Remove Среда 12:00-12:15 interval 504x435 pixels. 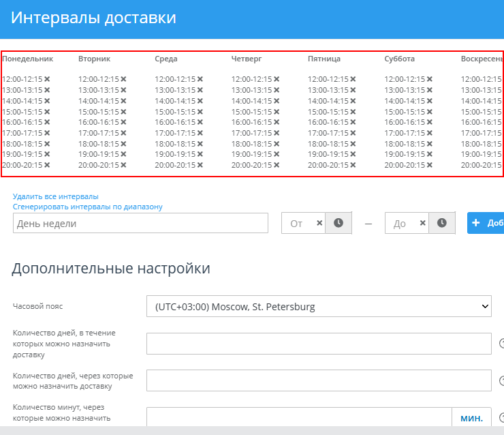[200, 79]
